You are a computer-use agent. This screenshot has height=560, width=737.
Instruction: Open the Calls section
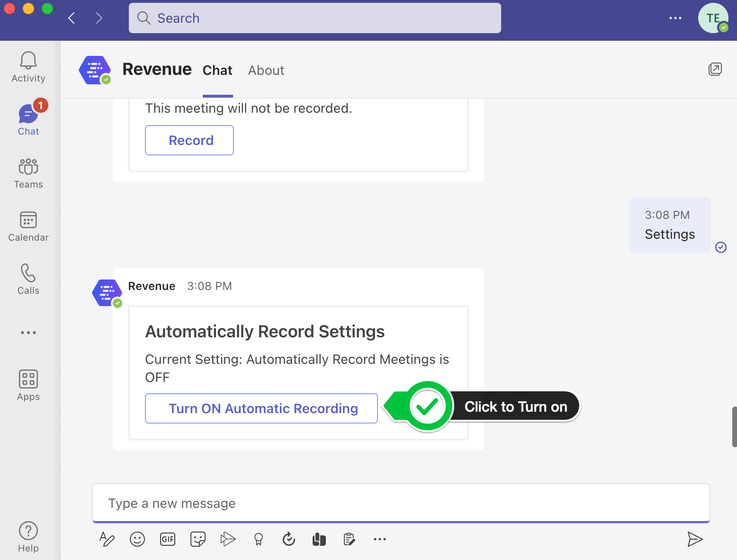pos(28,280)
